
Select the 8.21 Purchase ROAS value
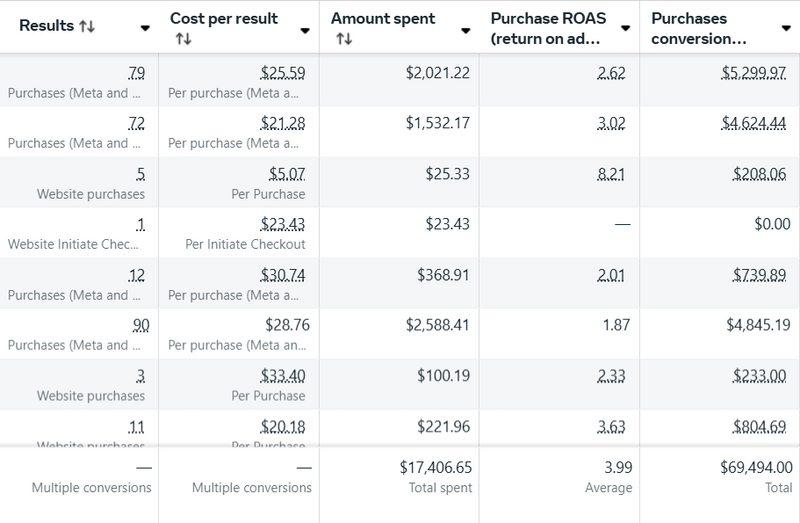pos(611,174)
